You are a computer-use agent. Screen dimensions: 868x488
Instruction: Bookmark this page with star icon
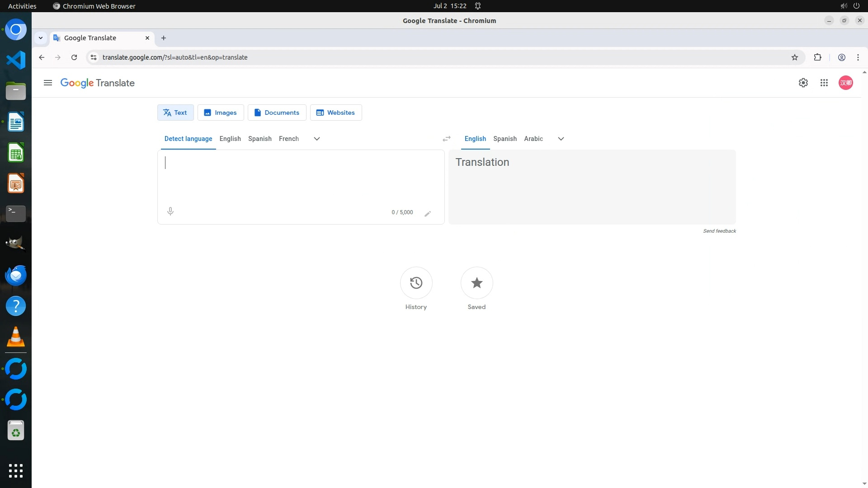(x=795, y=57)
